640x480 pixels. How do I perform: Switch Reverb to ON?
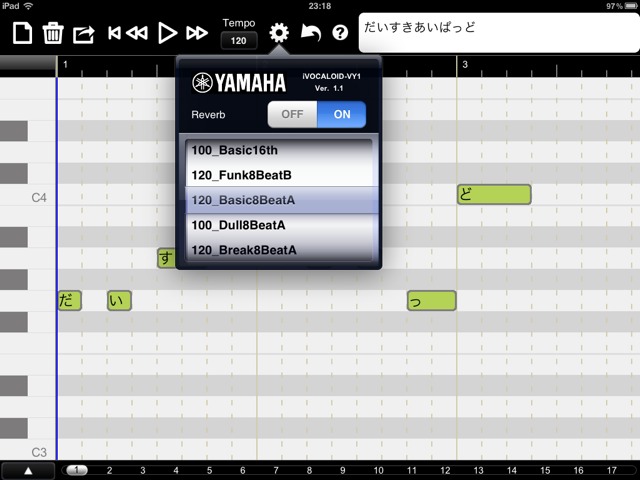tap(342, 114)
